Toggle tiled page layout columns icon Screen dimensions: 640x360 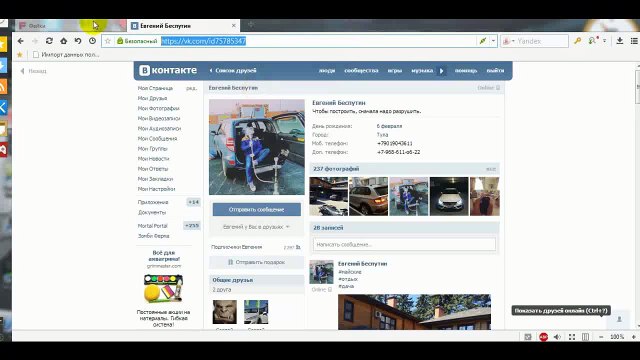point(585,337)
